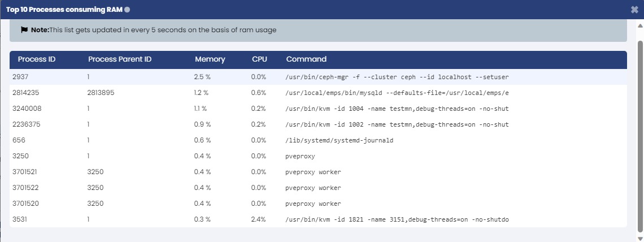The image size is (644, 242).
Task: Click the scrollbar down arrow
Action: click(640, 238)
